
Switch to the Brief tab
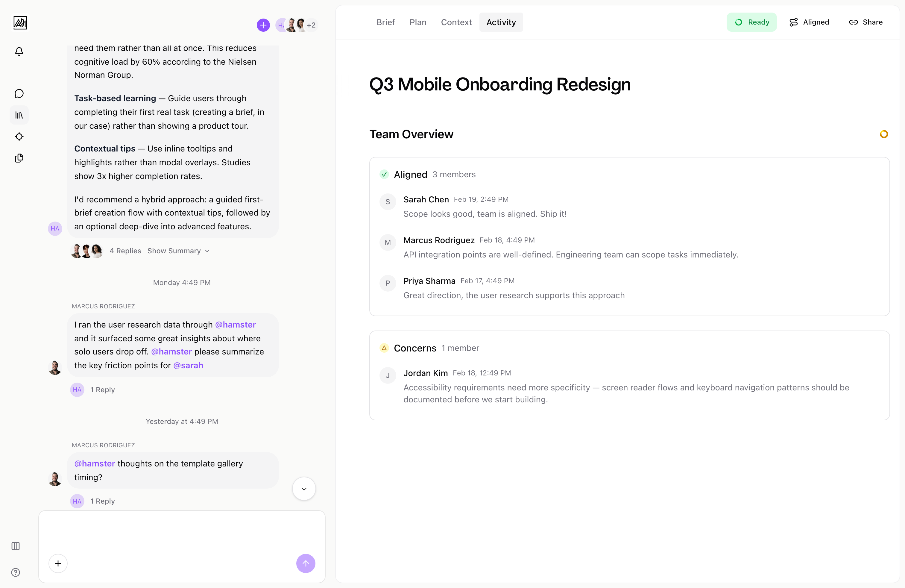point(385,22)
